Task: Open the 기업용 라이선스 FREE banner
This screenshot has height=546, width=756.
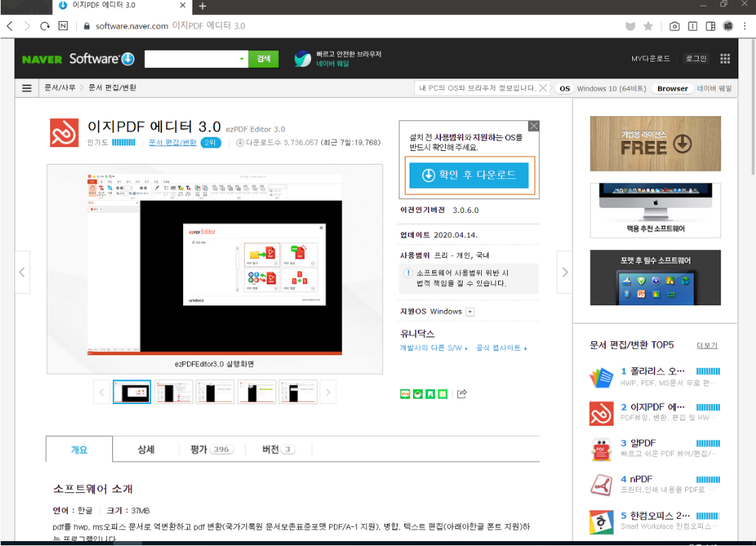Action: click(x=655, y=143)
